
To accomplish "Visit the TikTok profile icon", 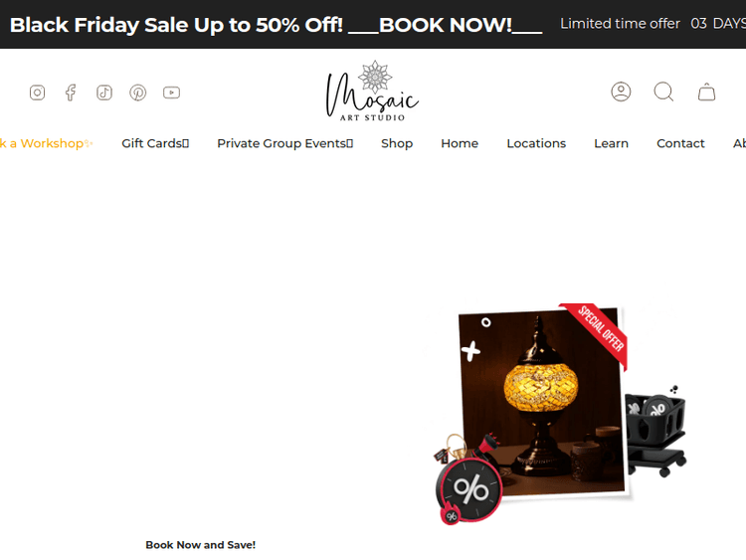I will click(104, 93).
